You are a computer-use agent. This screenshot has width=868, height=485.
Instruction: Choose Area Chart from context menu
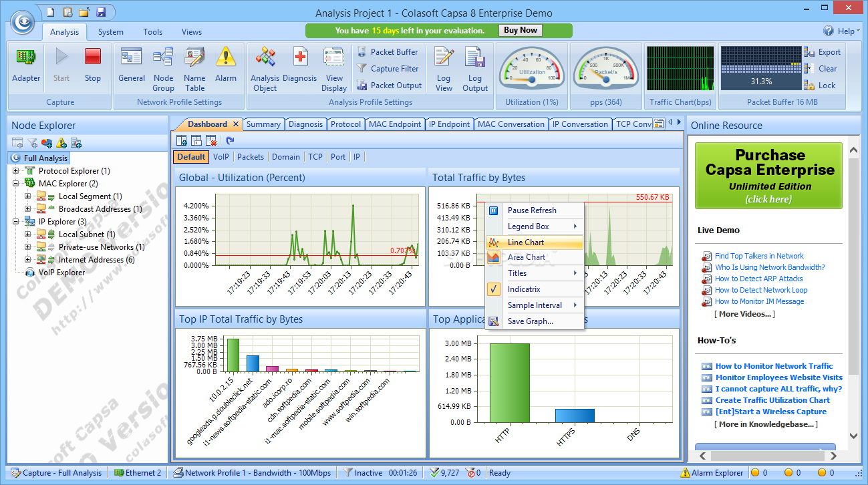pos(535,257)
